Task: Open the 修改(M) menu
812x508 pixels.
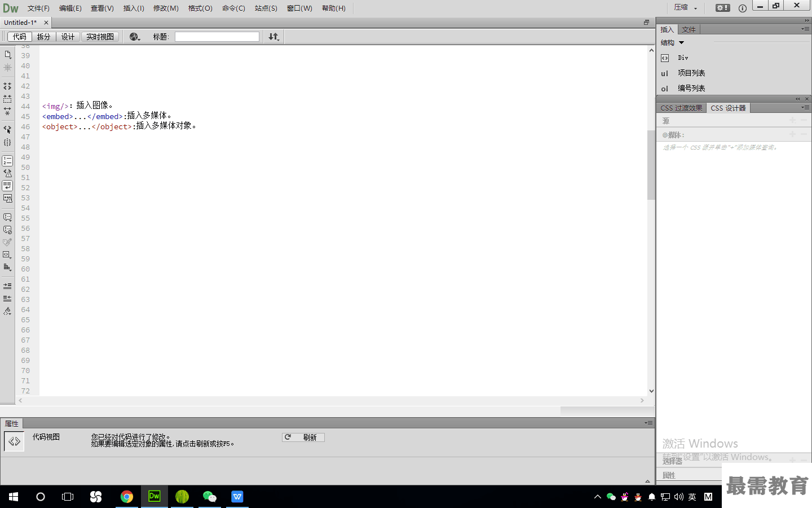Action: (166, 8)
